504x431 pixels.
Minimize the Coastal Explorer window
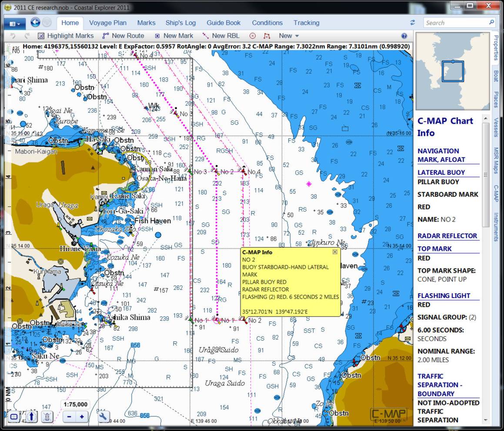[x=457, y=6]
